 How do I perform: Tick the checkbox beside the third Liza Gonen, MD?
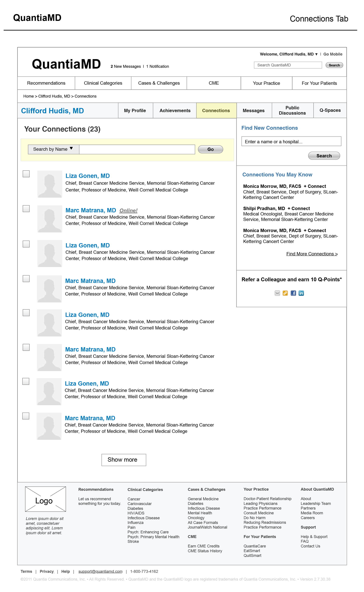click(26, 312)
